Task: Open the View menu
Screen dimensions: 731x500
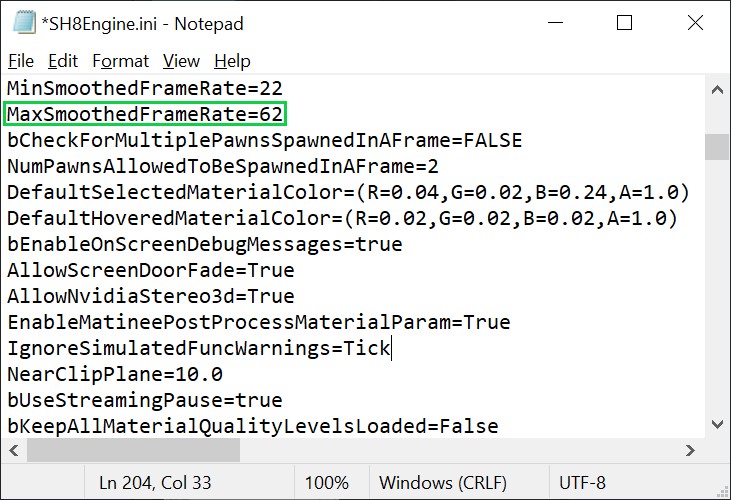Action: [181, 61]
